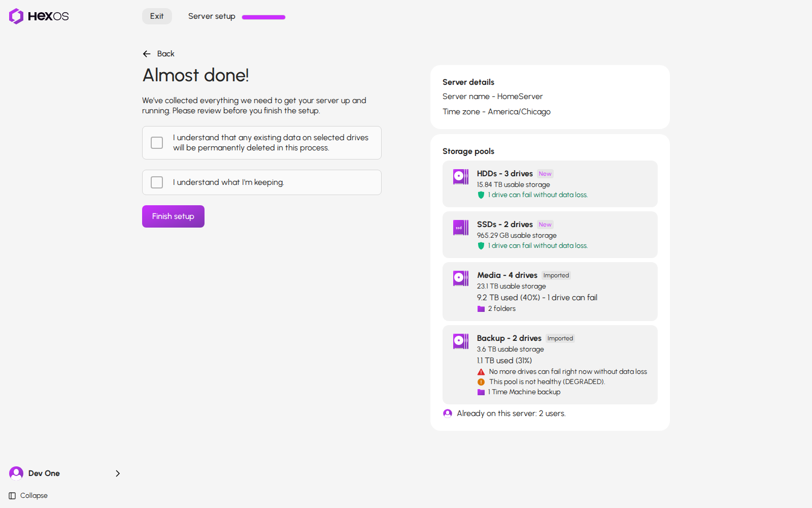812x508 pixels.
Task: Expand the Dev One account chevron
Action: tap(118, 473)
